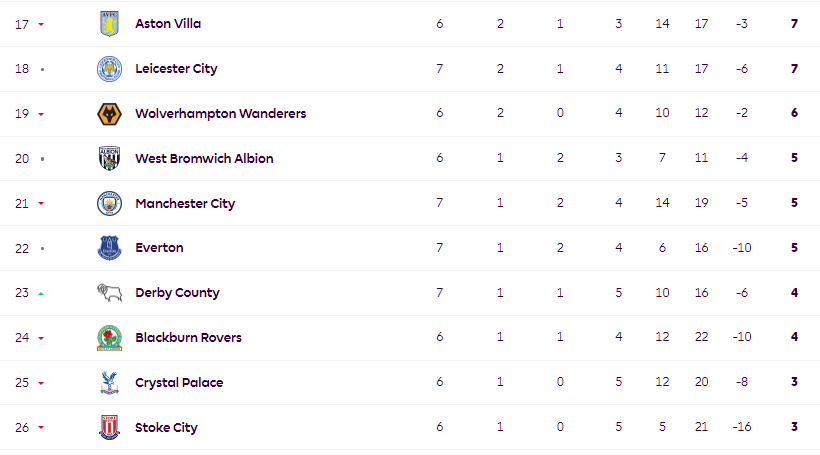Click the Wolverhampton Wanderers wolf badge
The image size is (820, 455).
coord(109,113)
